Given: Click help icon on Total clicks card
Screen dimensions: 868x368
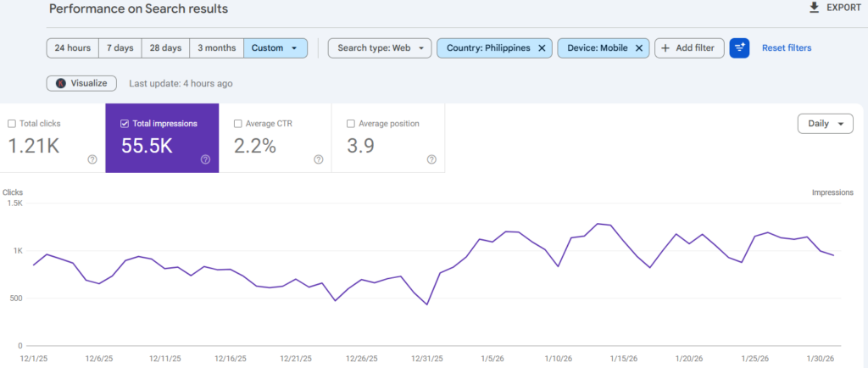Looking at the screenshot, I should (x=92, y=159).
